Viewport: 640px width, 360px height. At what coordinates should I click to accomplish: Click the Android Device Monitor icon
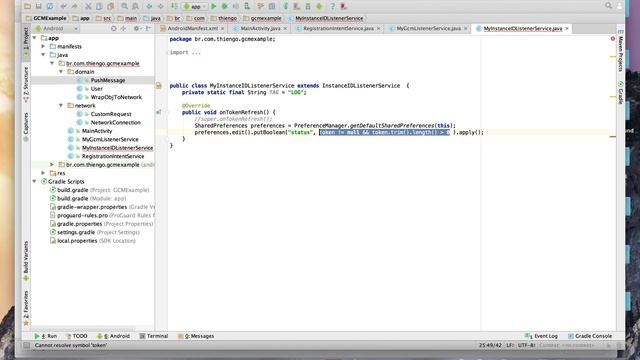click(319, 6)
